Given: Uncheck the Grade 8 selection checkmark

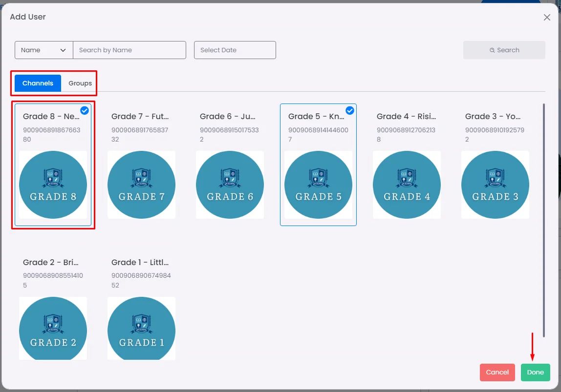Looking at the screenshot, I should 85,111.
